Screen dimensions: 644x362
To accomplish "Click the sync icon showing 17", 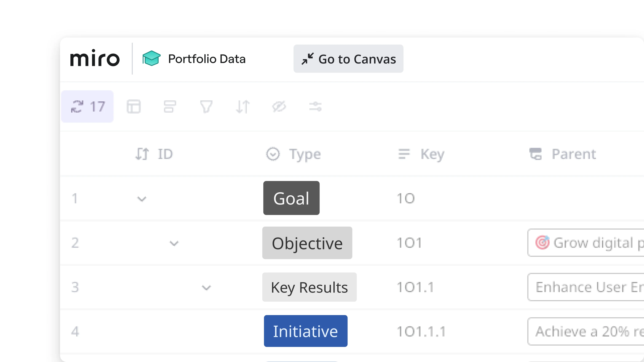I will 87,107.
